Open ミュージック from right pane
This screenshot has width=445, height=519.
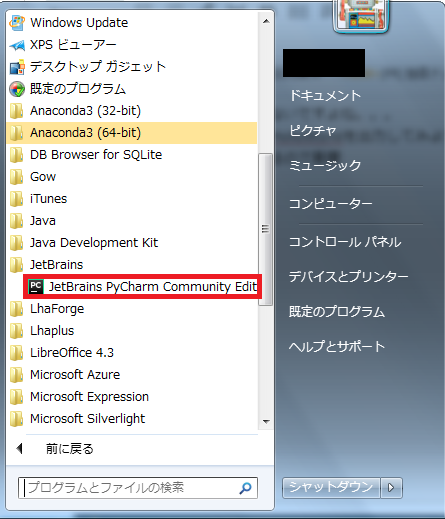coord(325,165)
